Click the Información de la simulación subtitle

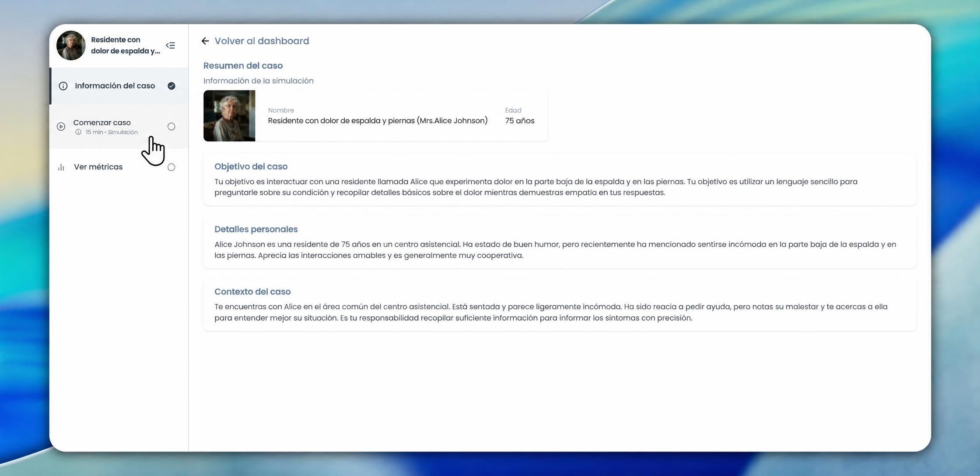(258, 81)
